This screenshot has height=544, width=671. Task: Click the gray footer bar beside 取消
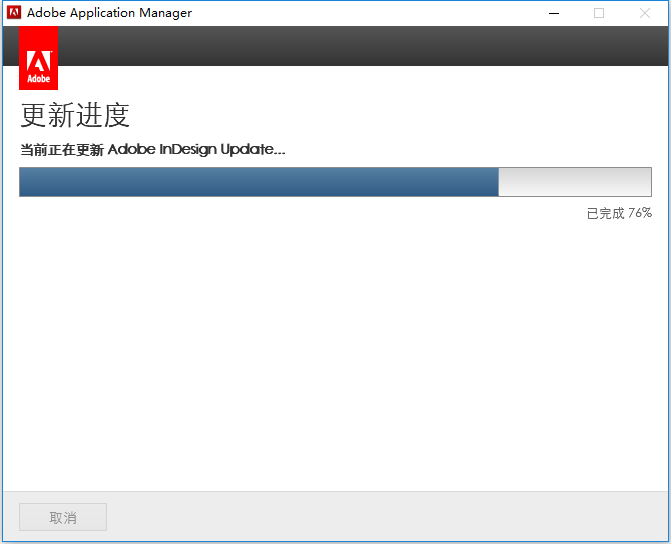click(x=385, y=516)
